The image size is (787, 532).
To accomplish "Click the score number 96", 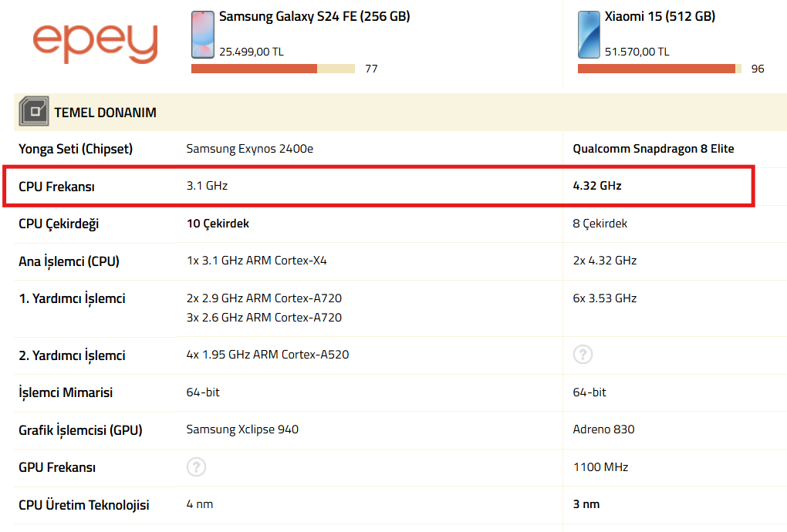I will (758, 69).
